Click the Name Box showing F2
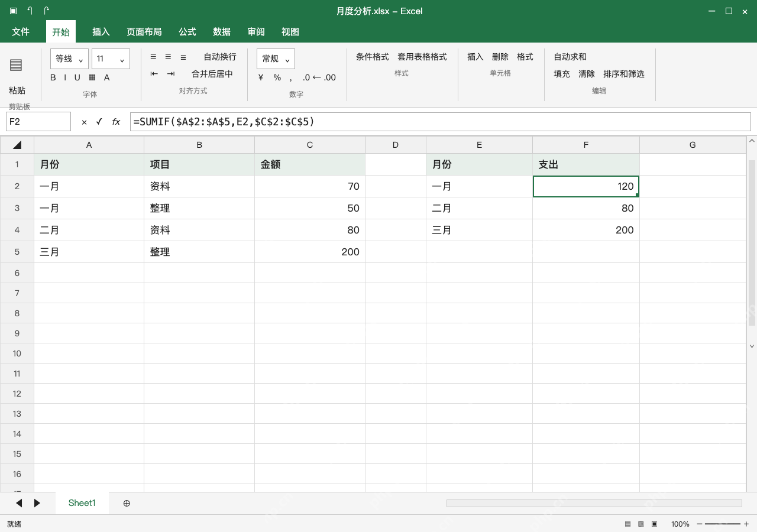The width and height of the screenshot is (757, 532). click(x=38, y=122)
